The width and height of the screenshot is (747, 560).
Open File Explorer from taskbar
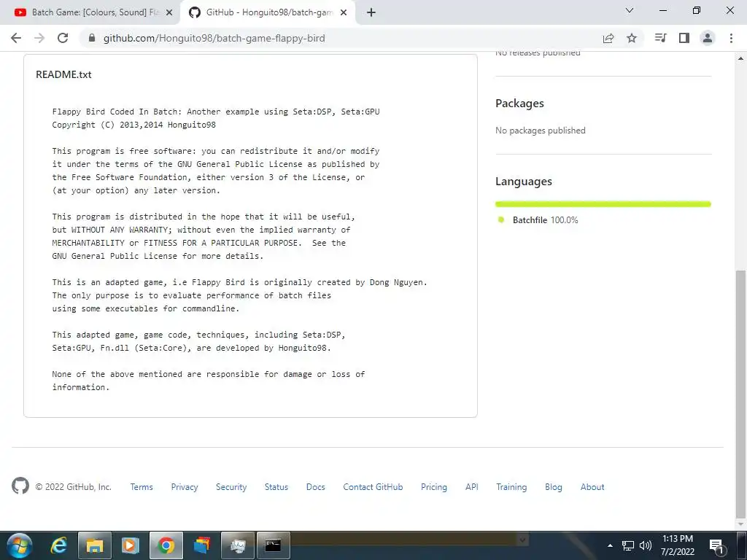(x=95, y=545)
